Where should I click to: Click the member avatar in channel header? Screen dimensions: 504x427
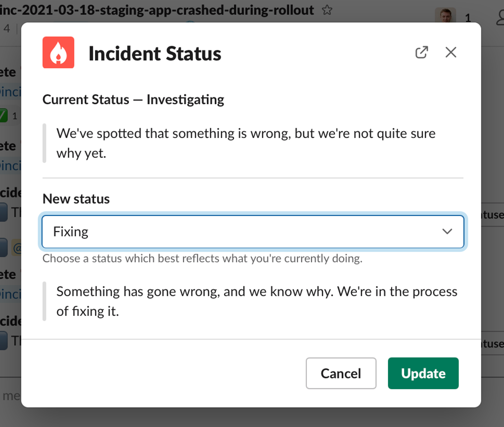tap(445, 16)
